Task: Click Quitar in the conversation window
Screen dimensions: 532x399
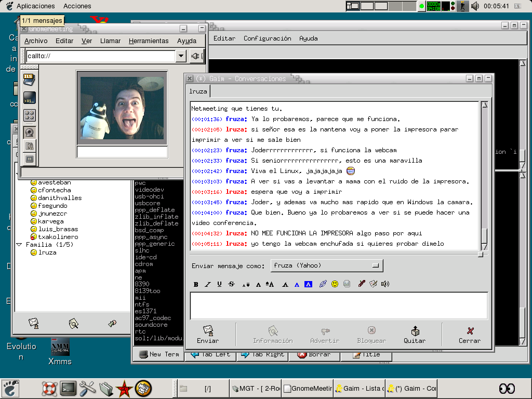Action: pos(415,335)
